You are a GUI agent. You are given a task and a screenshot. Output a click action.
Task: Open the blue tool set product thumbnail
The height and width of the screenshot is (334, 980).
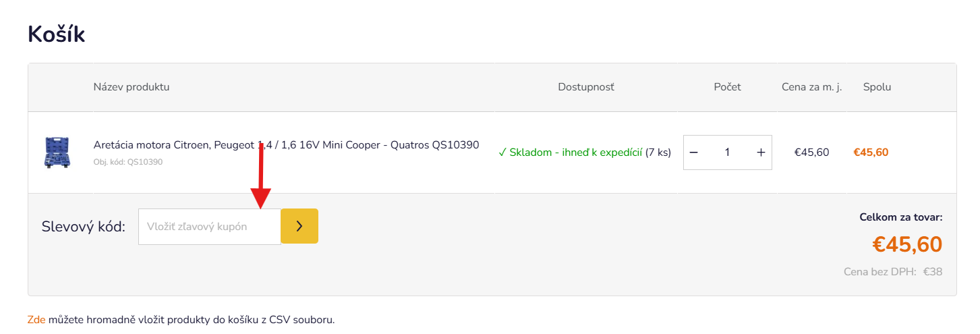(57, 152)
